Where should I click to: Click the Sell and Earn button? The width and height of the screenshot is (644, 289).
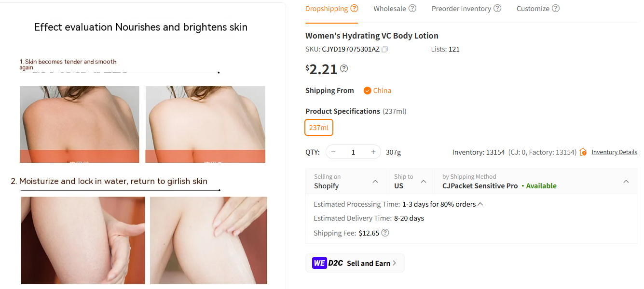[369, 263]
